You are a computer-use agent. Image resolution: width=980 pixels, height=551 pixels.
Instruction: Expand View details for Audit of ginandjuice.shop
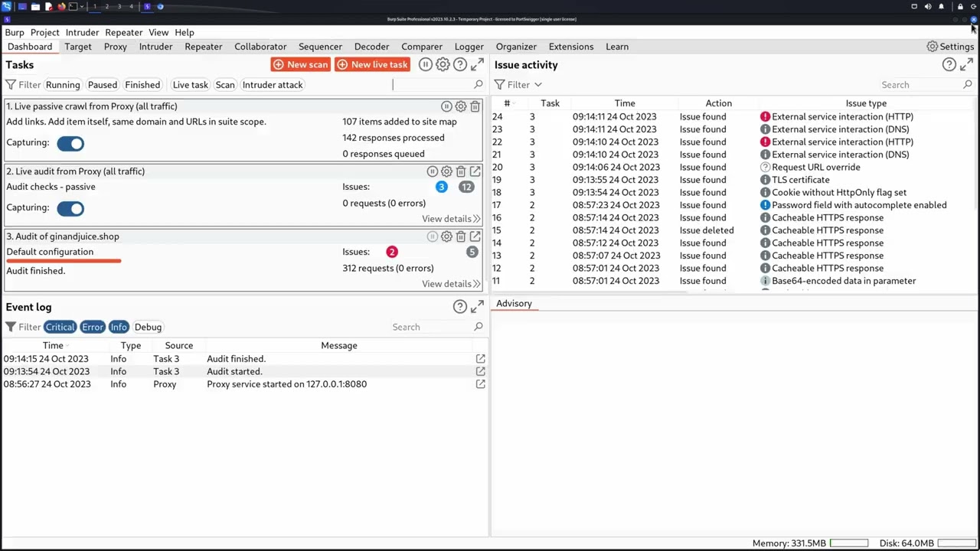451,284
